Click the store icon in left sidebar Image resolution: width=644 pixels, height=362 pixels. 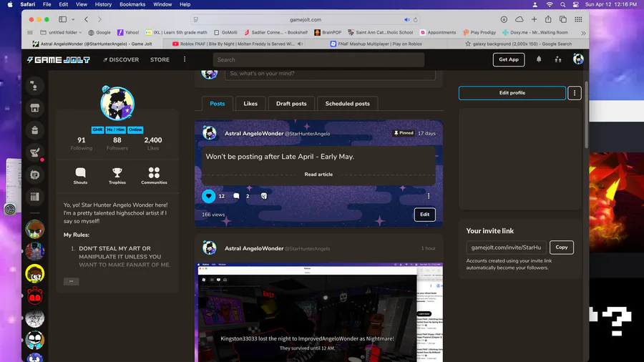click(x=35, y=108)
